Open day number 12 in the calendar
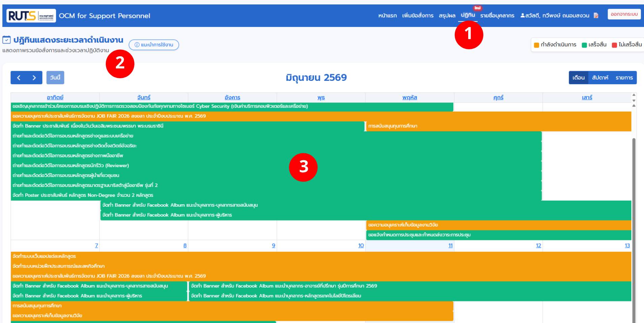The image size is (644, 323). tap(539, 245)
